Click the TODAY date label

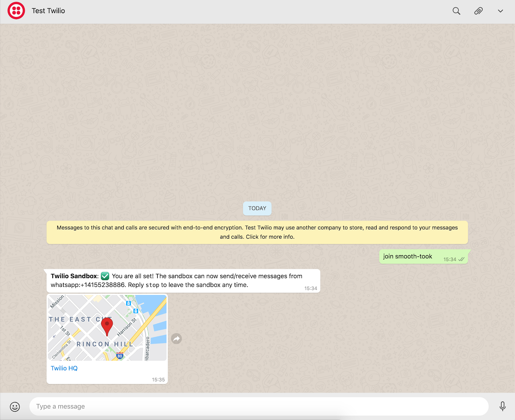coord(257,208)
